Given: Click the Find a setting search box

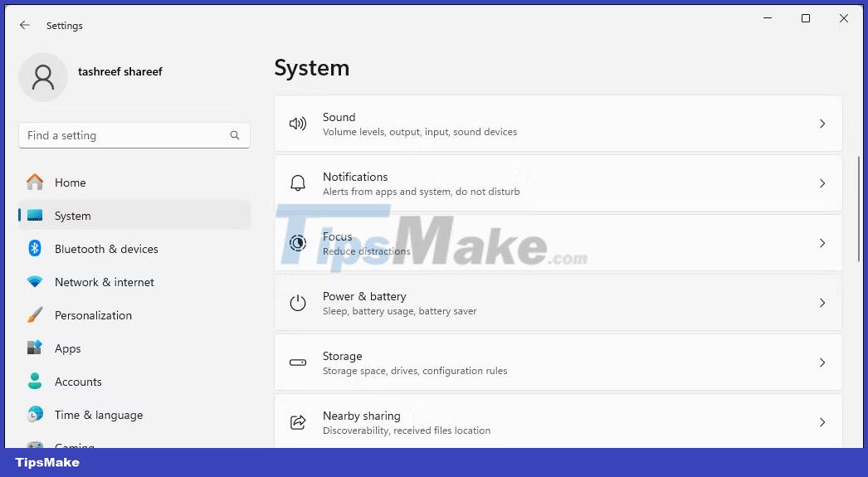Looking at the screenshot, I should pos(134,135).
